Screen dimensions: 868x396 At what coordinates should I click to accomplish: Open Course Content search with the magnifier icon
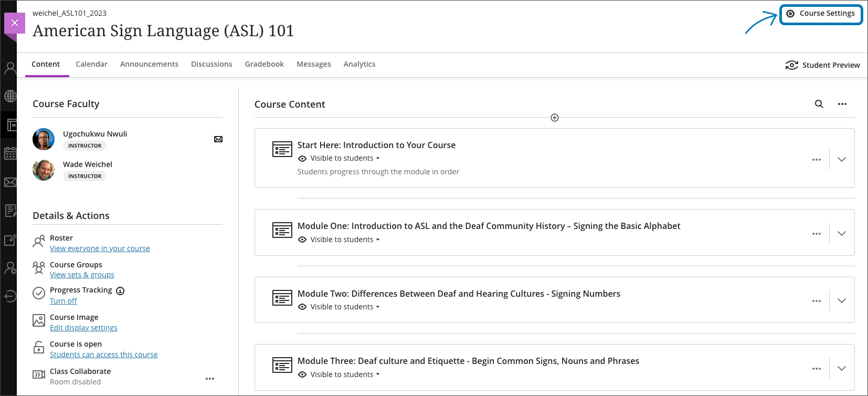pos(819,104)
